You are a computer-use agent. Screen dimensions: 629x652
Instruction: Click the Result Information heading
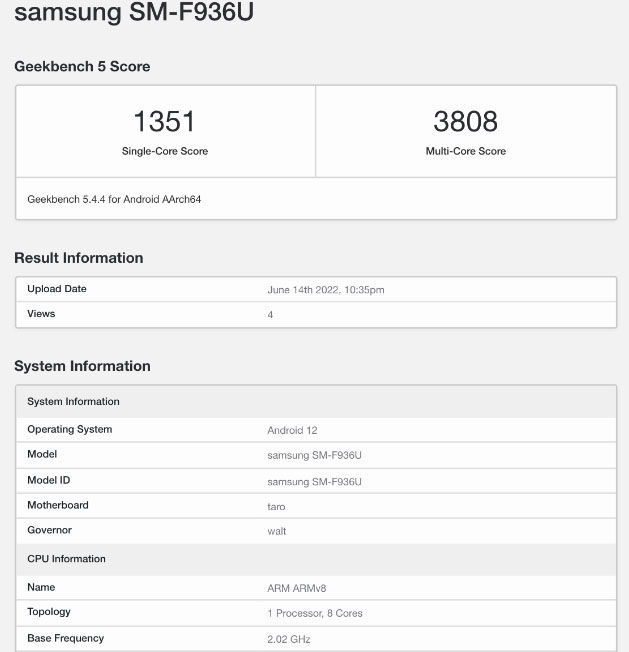click(x=79, y=258)
